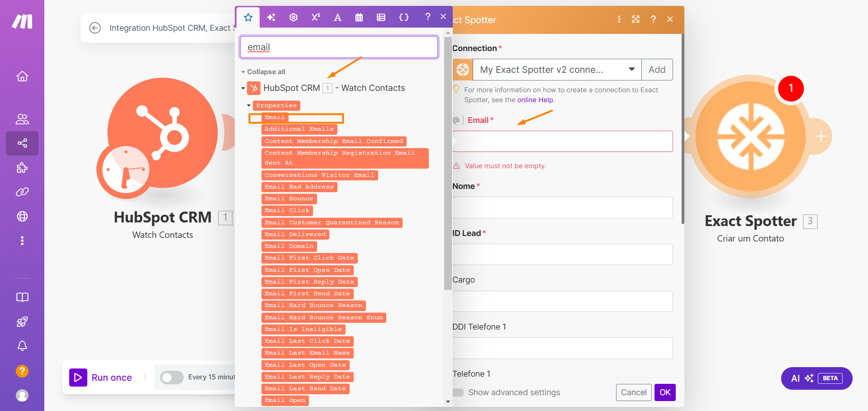Select the Email Is Ineligible pill
This screenshot has width=868, height=411.
coord(303,330)
